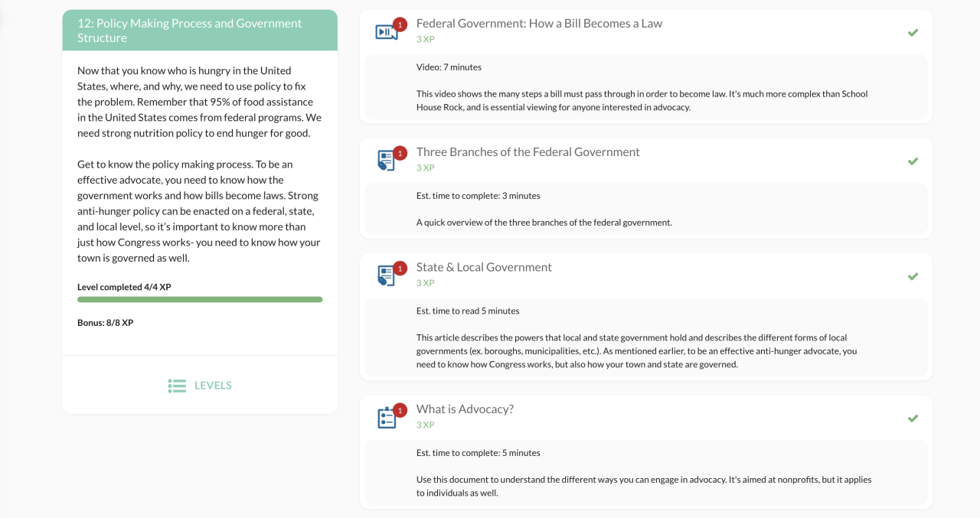Click the State & Local Government description text
Image resolution: width=980 pixels, height=518 pixels.
[x=636, y=350]
